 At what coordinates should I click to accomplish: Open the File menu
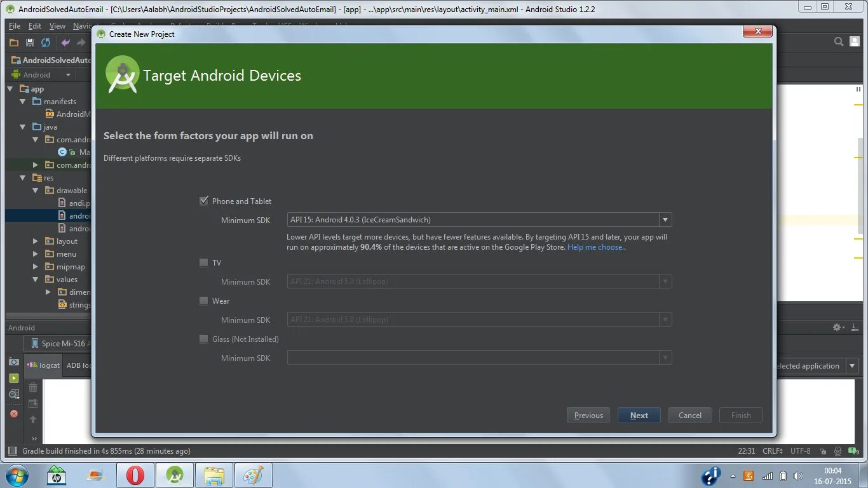(x=15, y=26)
